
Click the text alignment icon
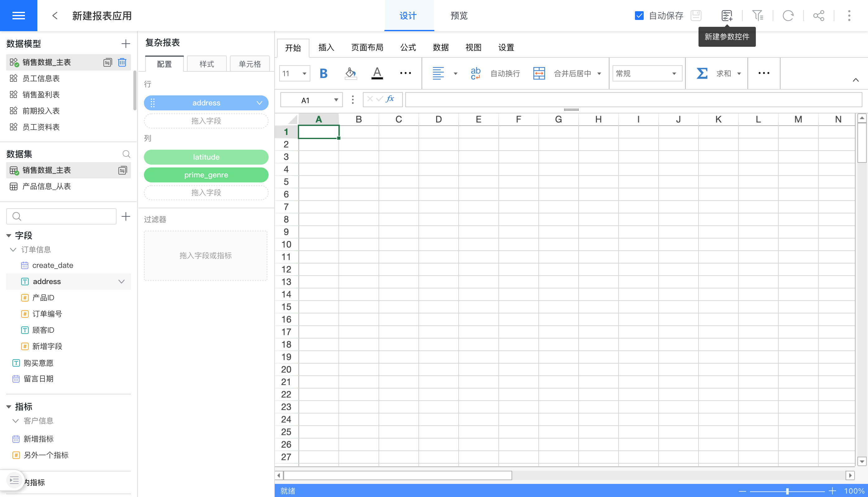(x=438, y=73)
